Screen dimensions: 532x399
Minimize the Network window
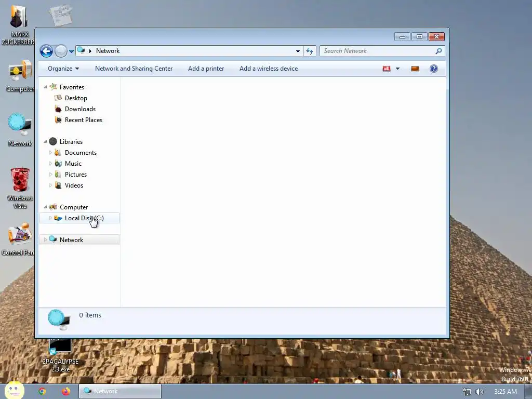point(402,37)
